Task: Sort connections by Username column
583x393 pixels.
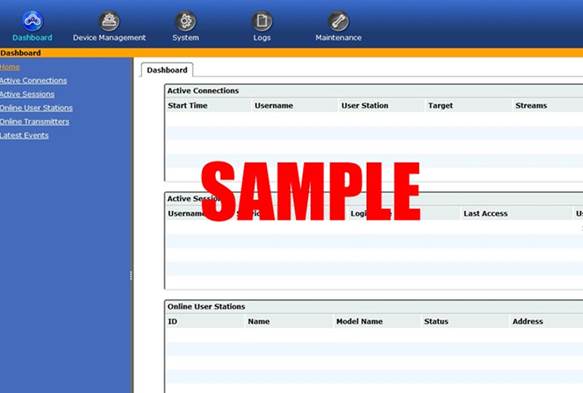Action: (274, 106)
